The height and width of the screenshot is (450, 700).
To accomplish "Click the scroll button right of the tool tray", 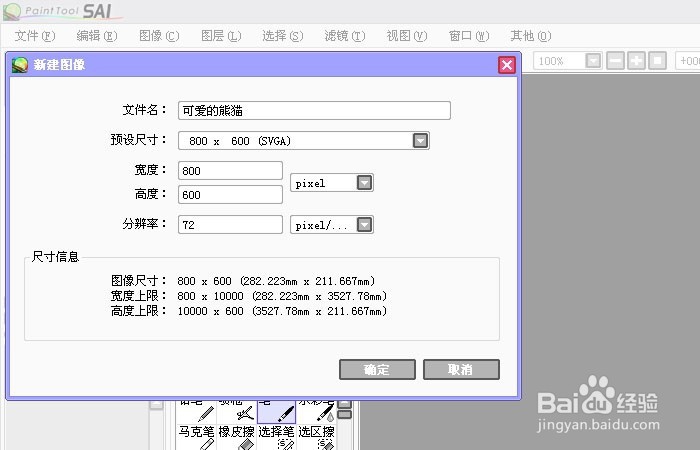I will pos(344,404).
